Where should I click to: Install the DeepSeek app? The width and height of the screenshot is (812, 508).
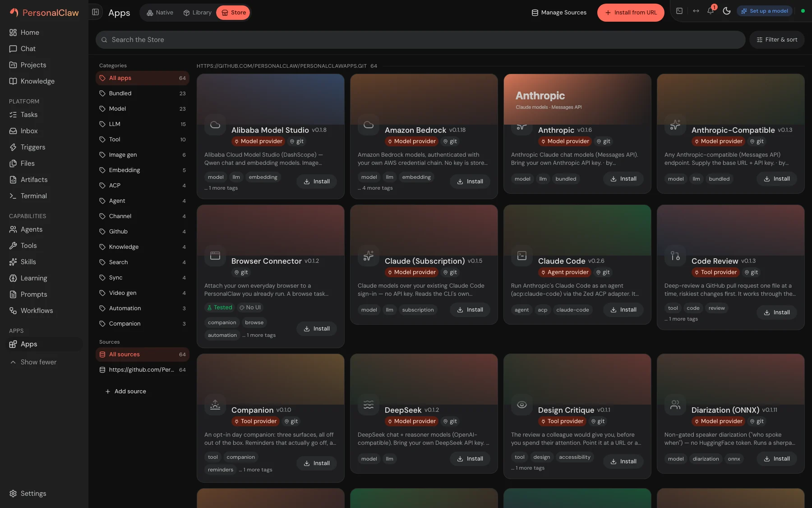click(470, 459)
